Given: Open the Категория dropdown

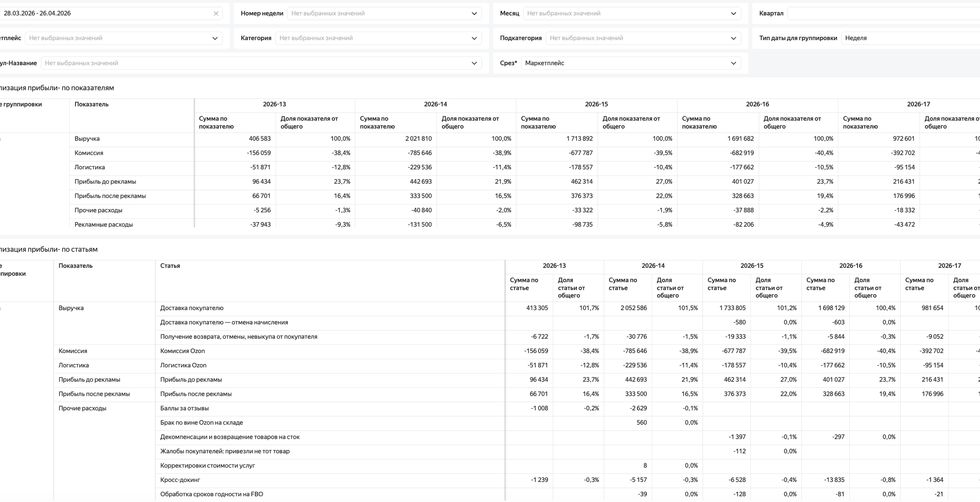Looking at the screenshot, I should pos(379,38).
